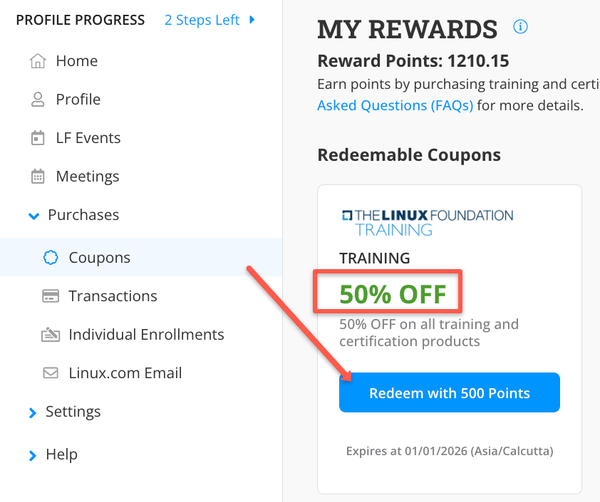
Task: Open the 2 Steps Left arrow
Action: 252,20
